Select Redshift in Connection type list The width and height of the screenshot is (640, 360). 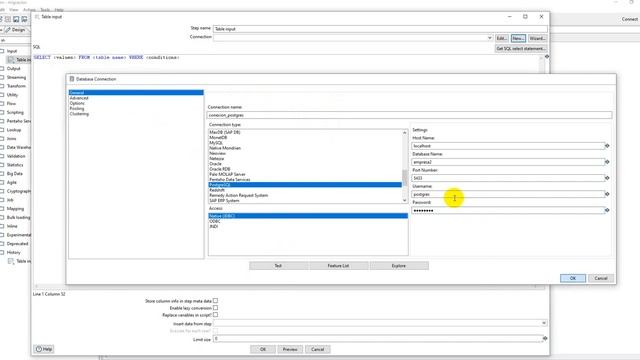click(217, 190)
